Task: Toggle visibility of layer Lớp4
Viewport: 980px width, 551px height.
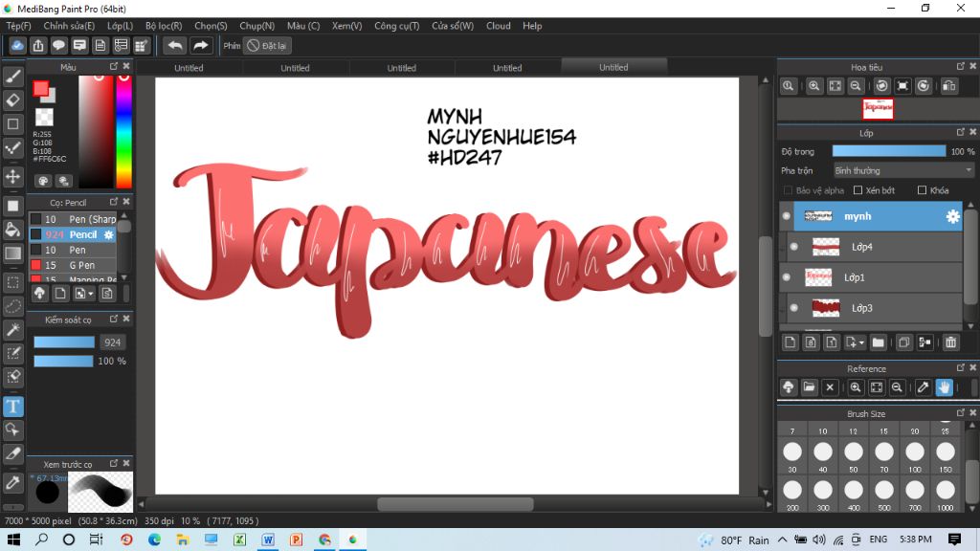Action: pos(793,247)
